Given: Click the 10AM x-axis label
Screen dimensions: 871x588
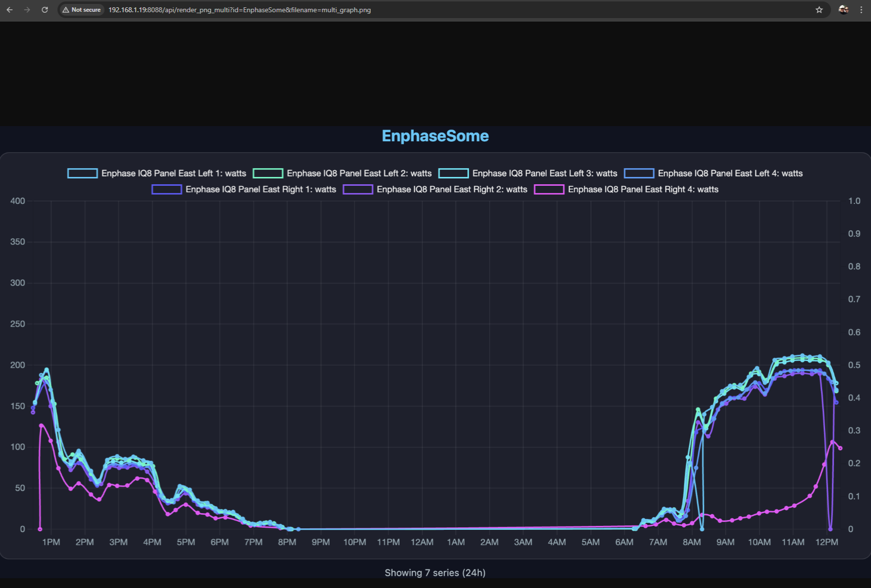Looking at the screenshot, I should [x=759, y=542].
